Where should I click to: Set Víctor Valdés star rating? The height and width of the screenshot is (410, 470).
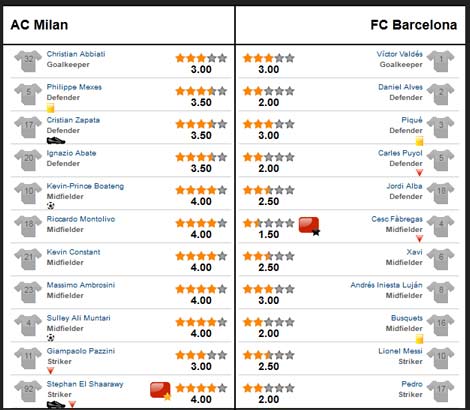269,58
